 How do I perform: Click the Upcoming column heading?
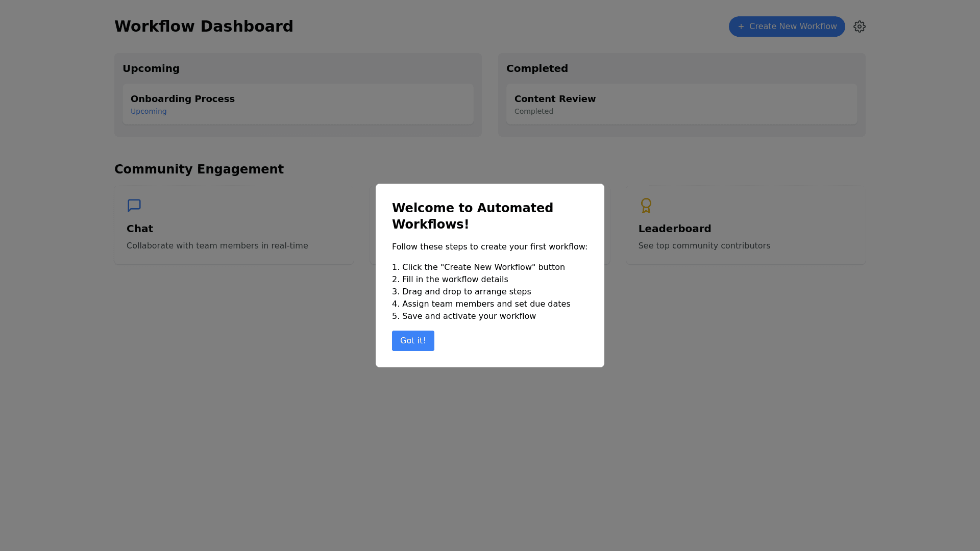[151, 68]
